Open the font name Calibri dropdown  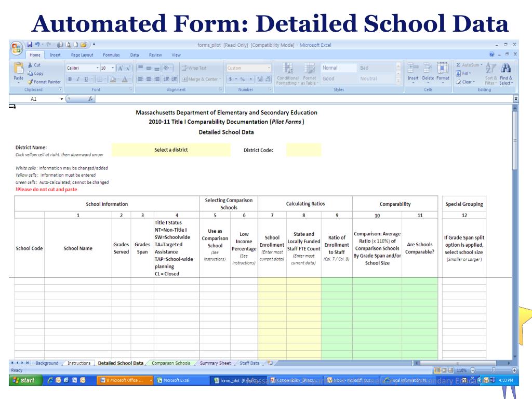[x=97, y=68]
